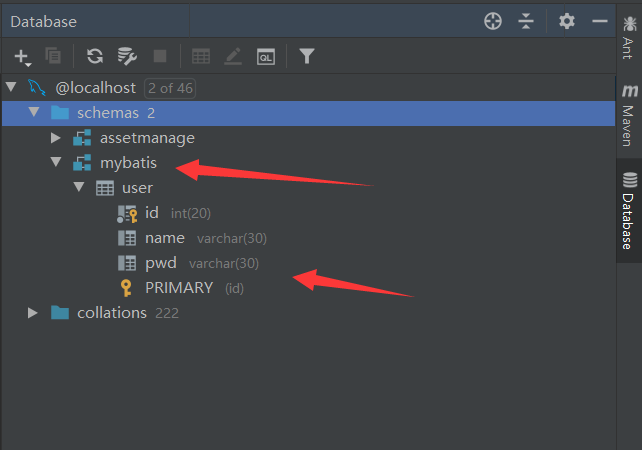Refresh the database connection
The image size is (642, 450).
point(95,56)
